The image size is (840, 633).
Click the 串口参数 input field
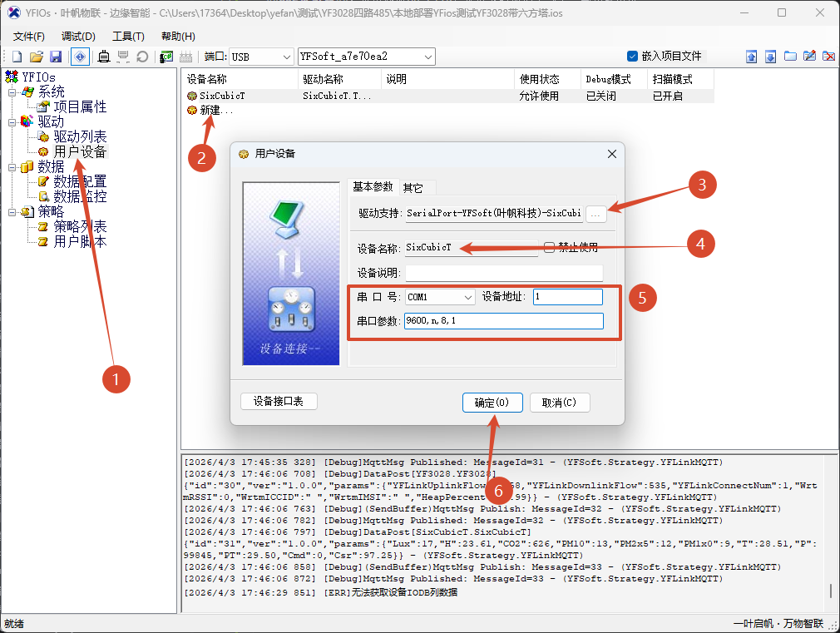tap(502, 322)
